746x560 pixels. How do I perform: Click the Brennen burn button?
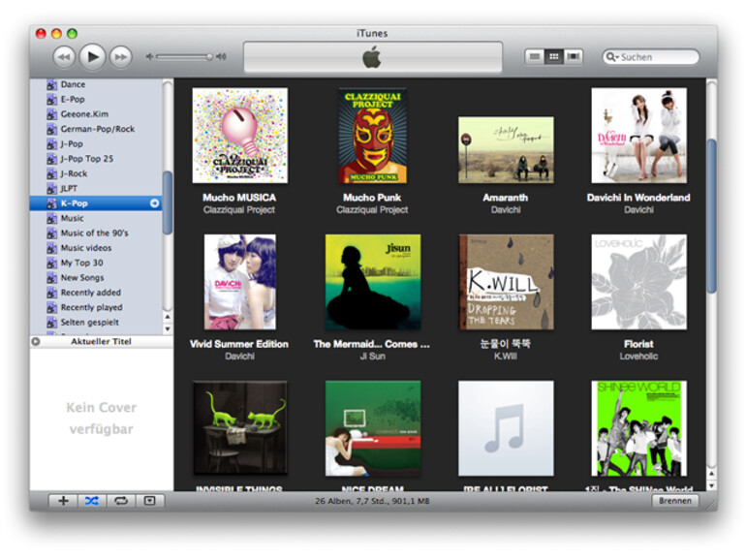[x=675, y=501]
